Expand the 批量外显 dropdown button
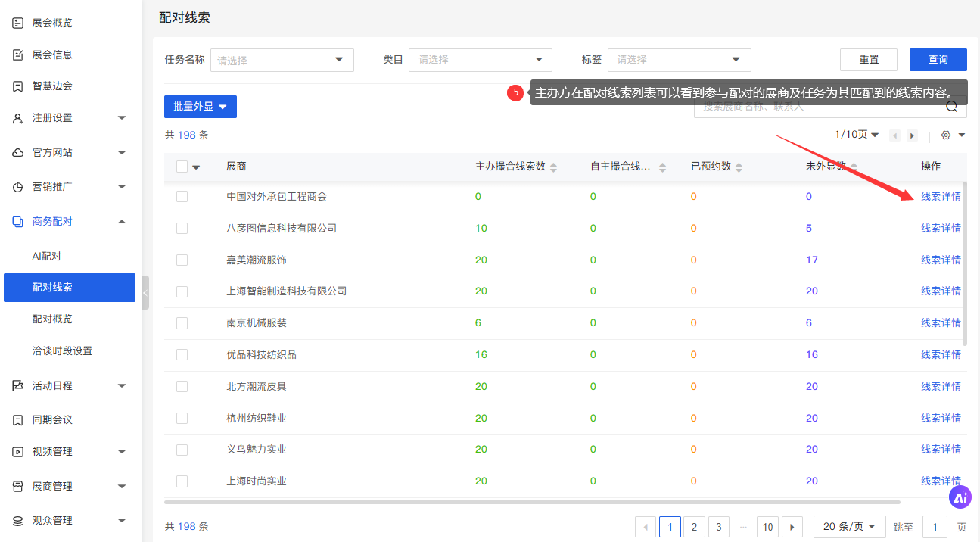 click(x=201, y=107)
